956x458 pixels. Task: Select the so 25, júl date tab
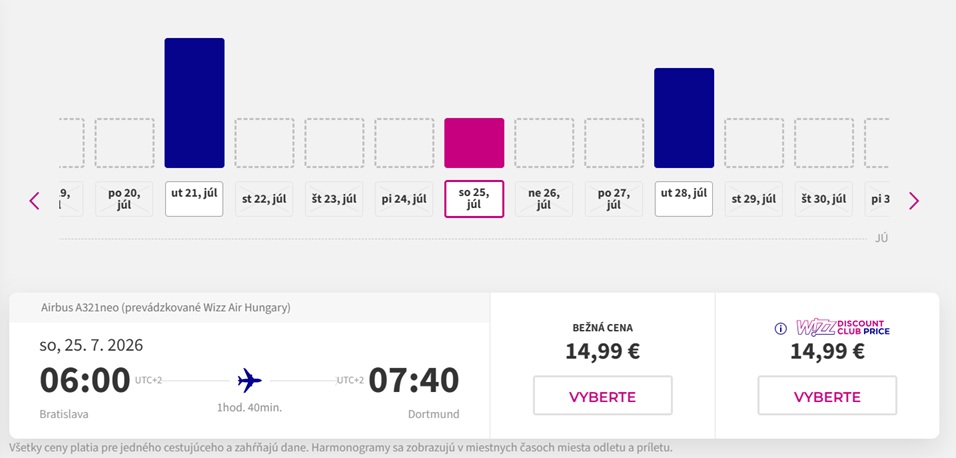click(474, 199)
